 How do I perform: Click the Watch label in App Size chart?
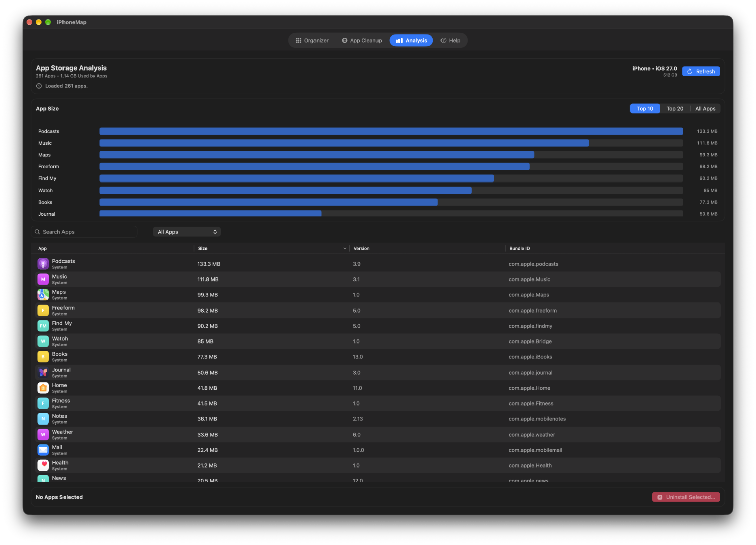tap(45, 191)
